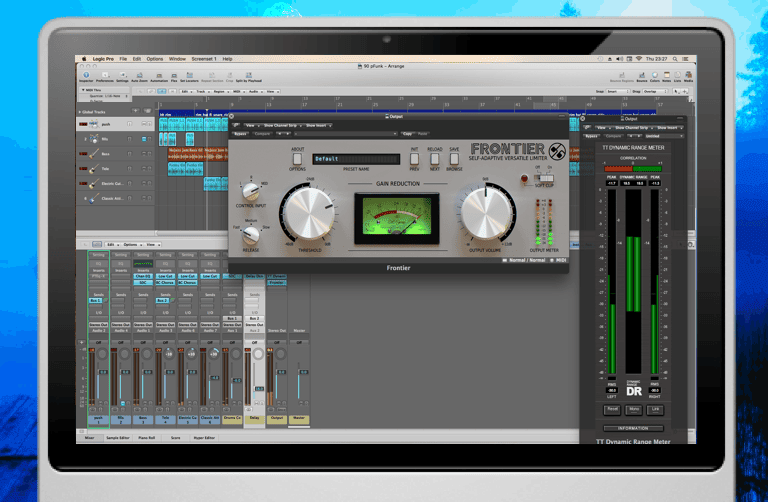
Task: Open the Notes toolbar icon
Action: [667, 77]
